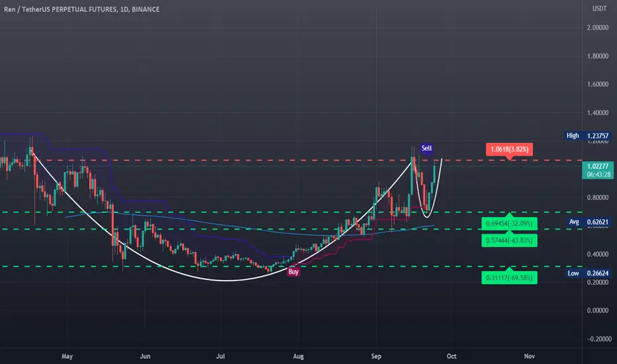
Task: Click the 1.60000 price axis value
Action: [598, 84]
